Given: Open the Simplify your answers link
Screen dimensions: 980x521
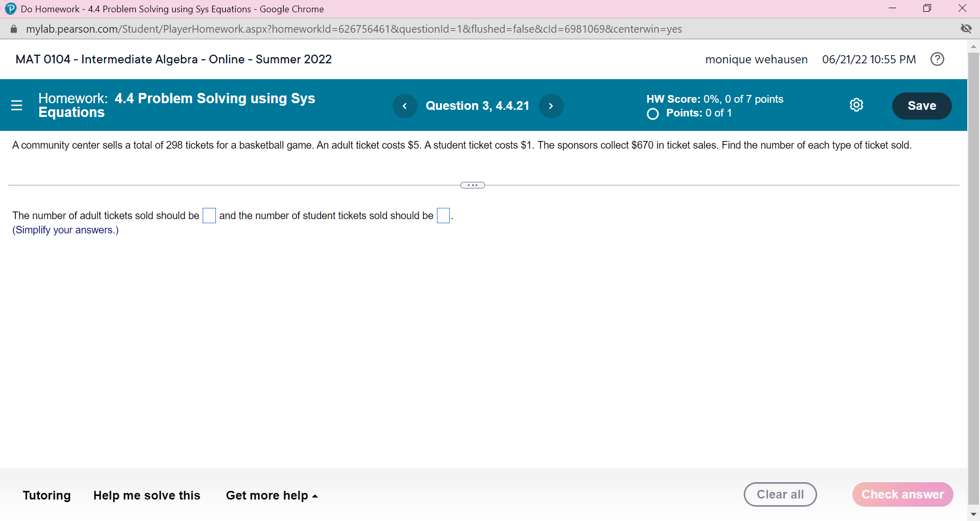Looking at the screenshot, I should click(x=65, y=230).
